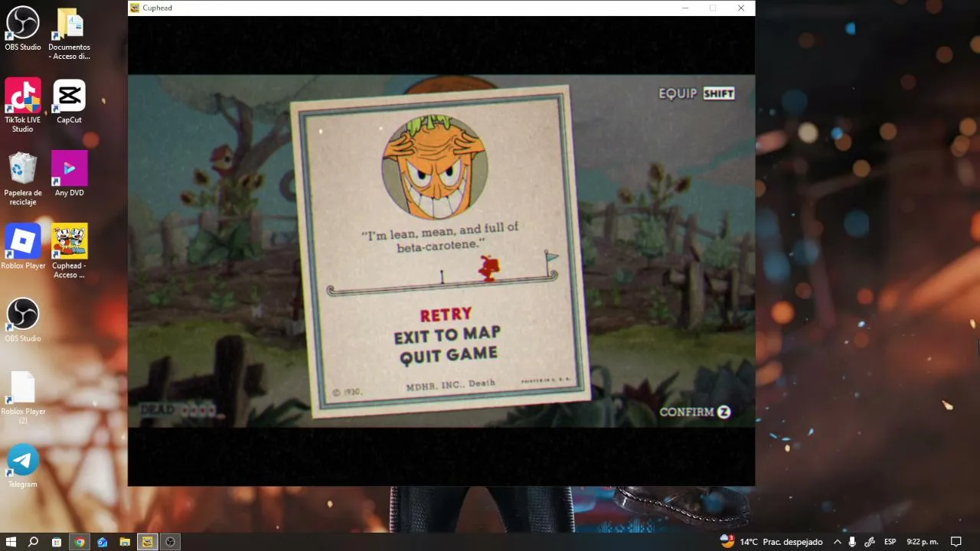Open taskbar search
Image resolution: width=980 pixels, height=551 pixels.
(x=34, y=542)
